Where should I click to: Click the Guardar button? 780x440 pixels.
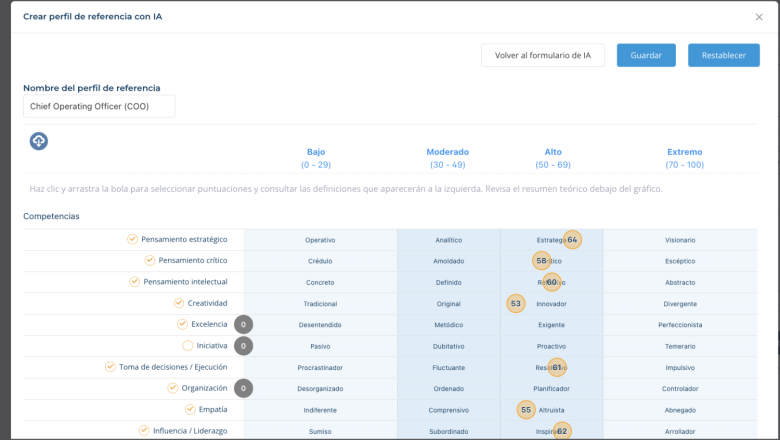(645, 55)
